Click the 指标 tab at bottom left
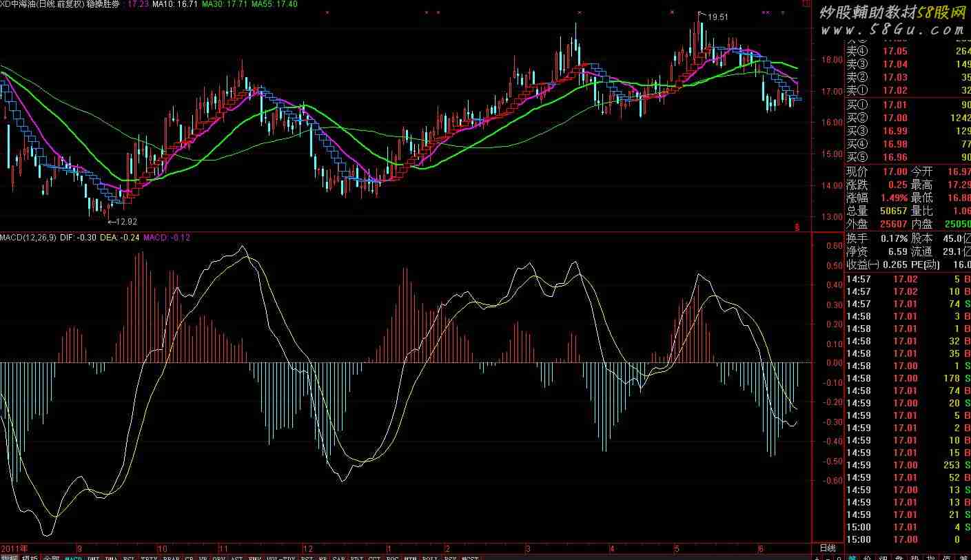 (x=10, y=558)
